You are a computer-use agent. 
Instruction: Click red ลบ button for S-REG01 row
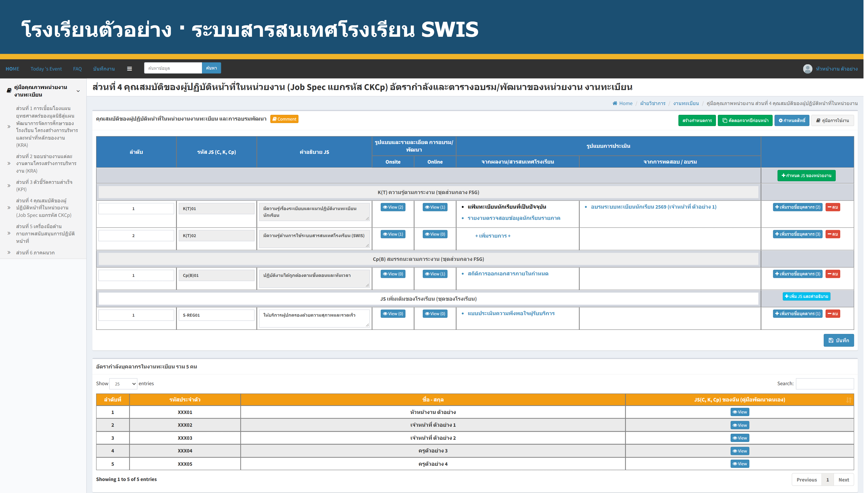tap(833, 314)
